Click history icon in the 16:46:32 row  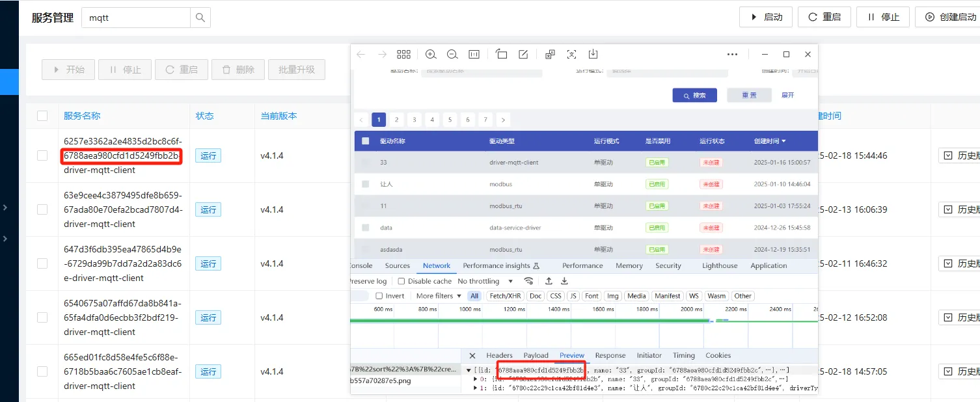tap(947, 263)
